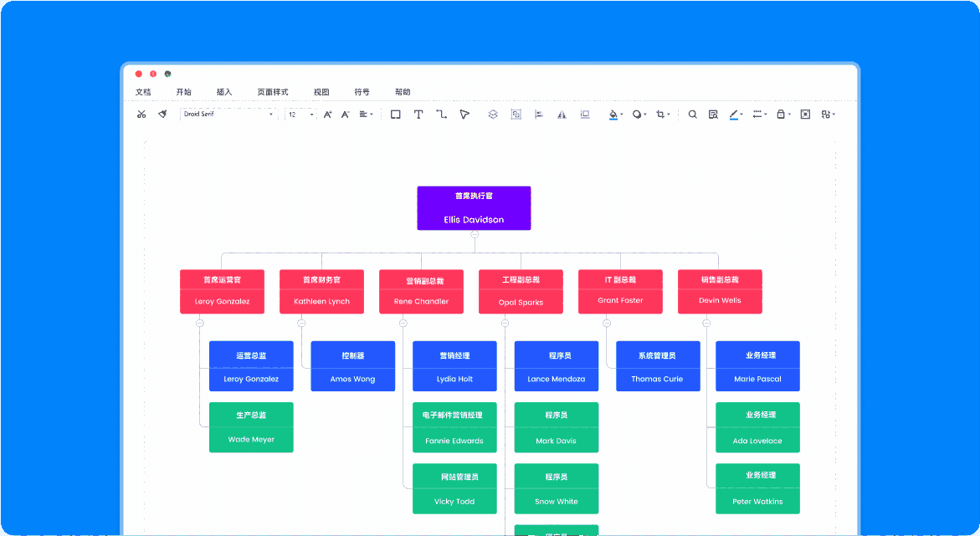Select the Amos Wong 控制器 box

pos(353,366)
